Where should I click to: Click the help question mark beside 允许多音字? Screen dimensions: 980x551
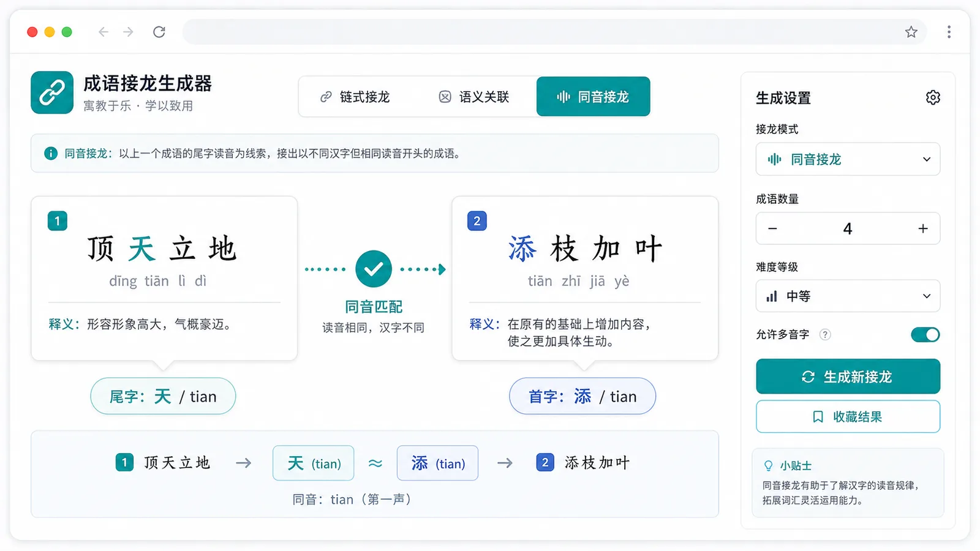pyautogui.click(x=825, y=334)
